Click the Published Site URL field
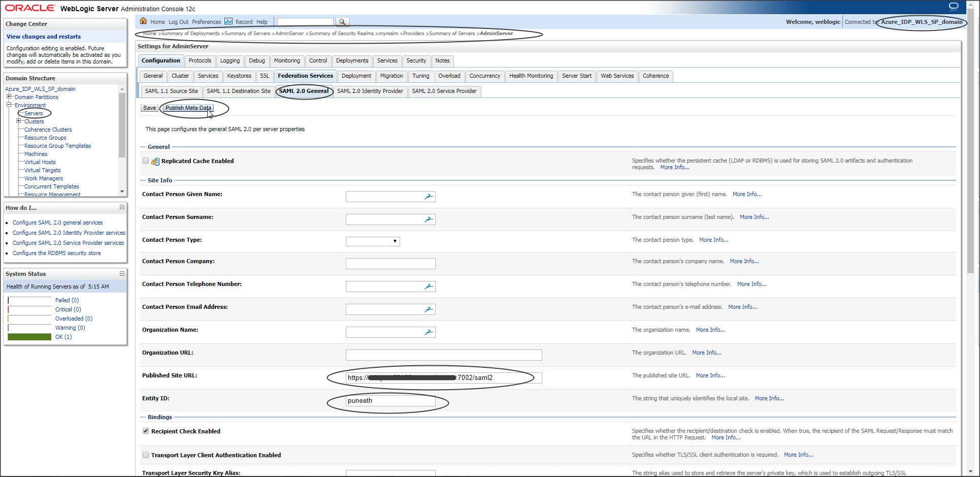 [x=444, y=378]
